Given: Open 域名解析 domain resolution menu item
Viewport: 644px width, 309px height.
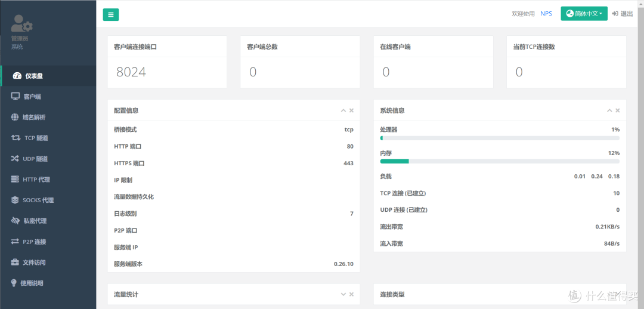Looking at the screenshot, I should click(x=48, y=118).
